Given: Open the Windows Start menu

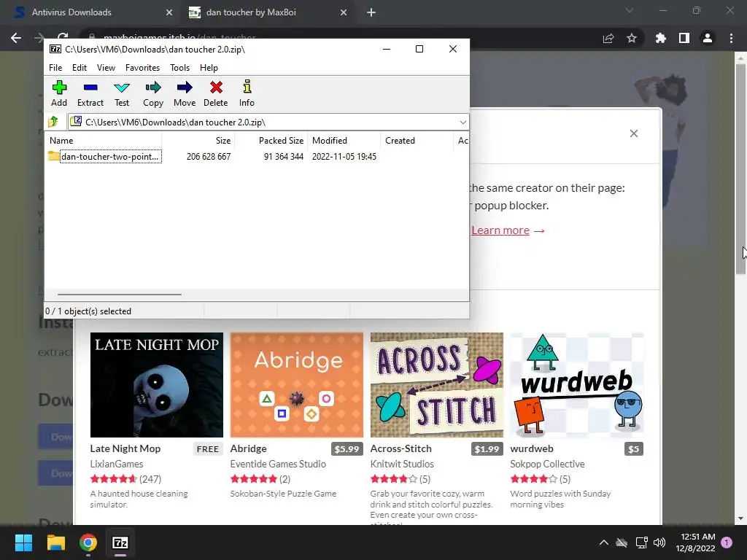Looking at the screenshot, I should tap(23, 542).
